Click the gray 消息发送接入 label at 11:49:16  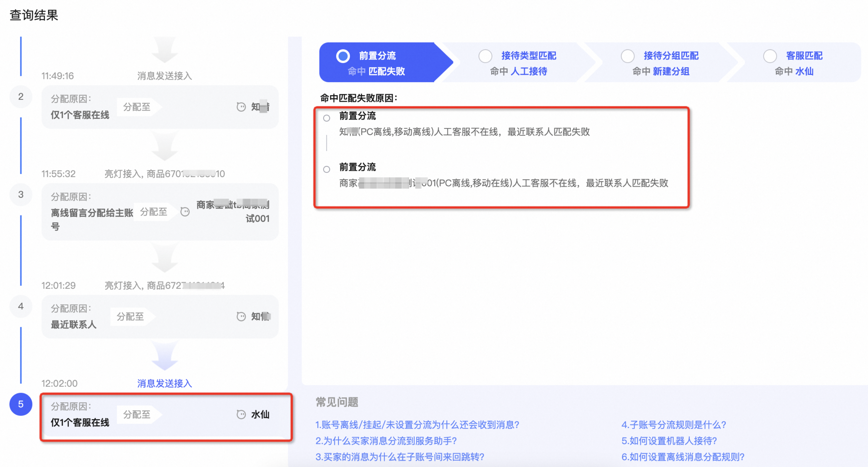click(x=165, y=76)
